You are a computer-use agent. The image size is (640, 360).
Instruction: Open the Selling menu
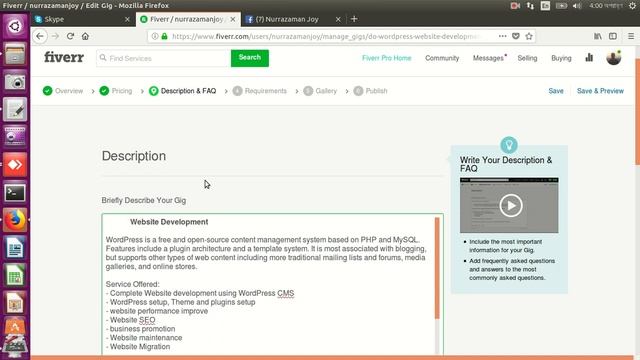click(527, 58)
